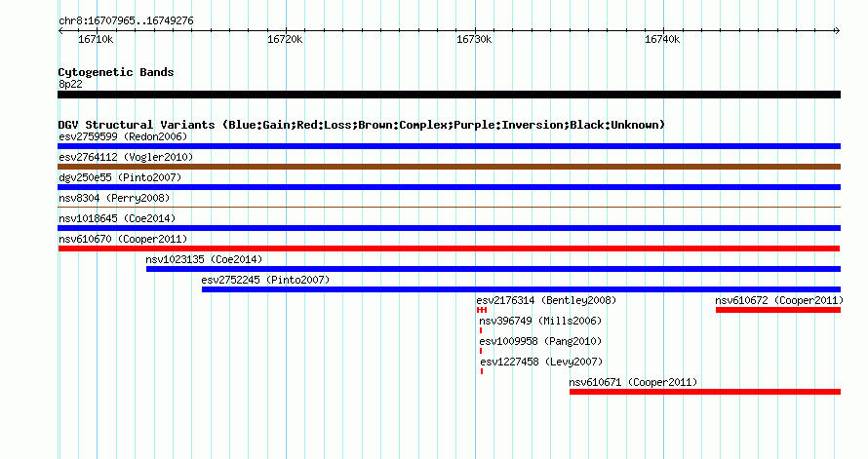Click the 16740k ruler tick label

[x=662, y=39]
